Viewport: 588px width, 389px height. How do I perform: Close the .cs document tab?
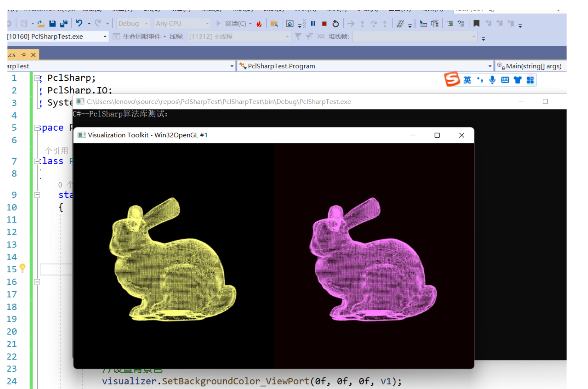click(33, 55)
